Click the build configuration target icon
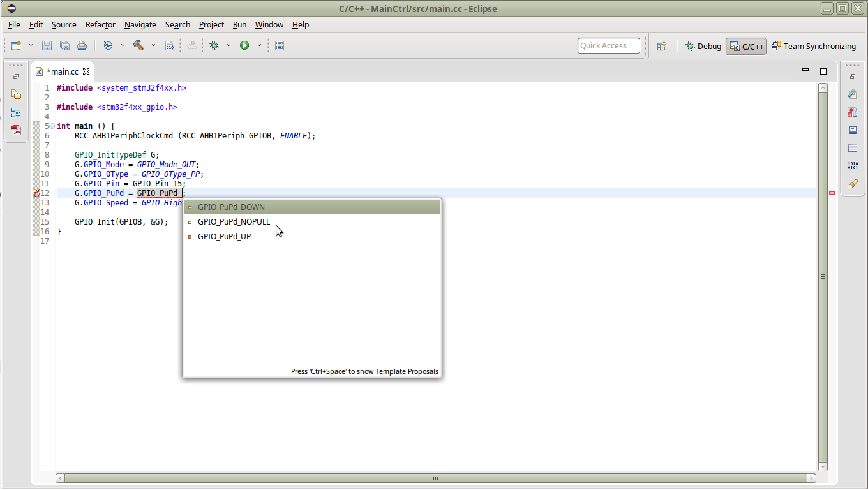The height and width of the screenshot is (490, 868). (x=108, y=46)
